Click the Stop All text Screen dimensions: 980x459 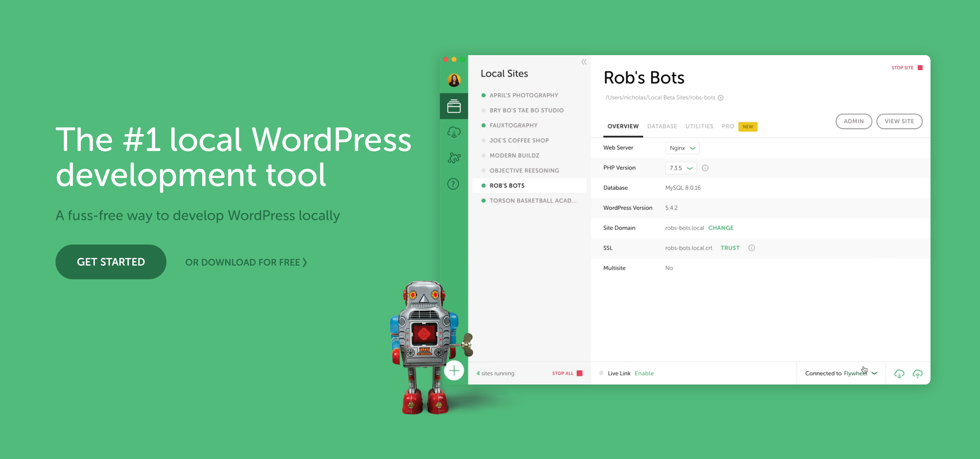563,373
